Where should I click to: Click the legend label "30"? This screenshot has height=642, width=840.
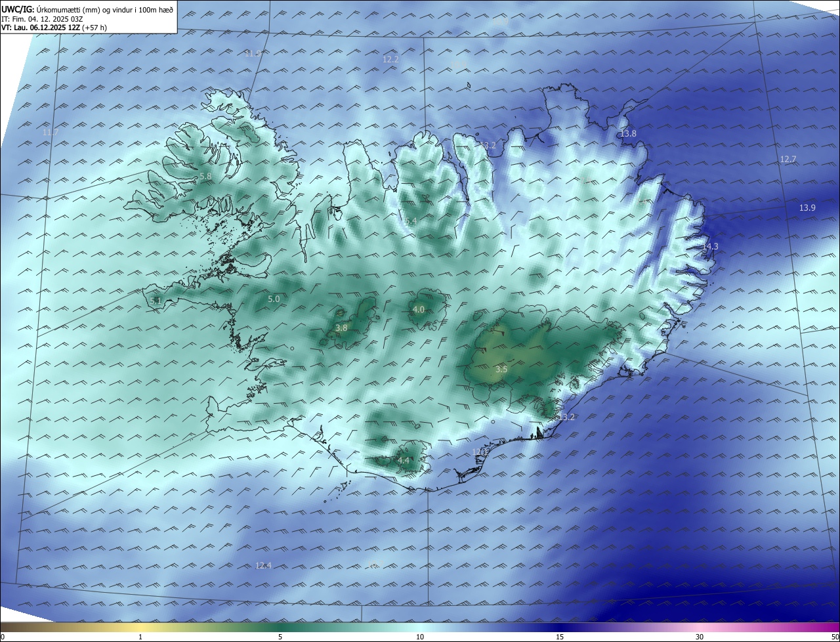click(x=700, y=637)
